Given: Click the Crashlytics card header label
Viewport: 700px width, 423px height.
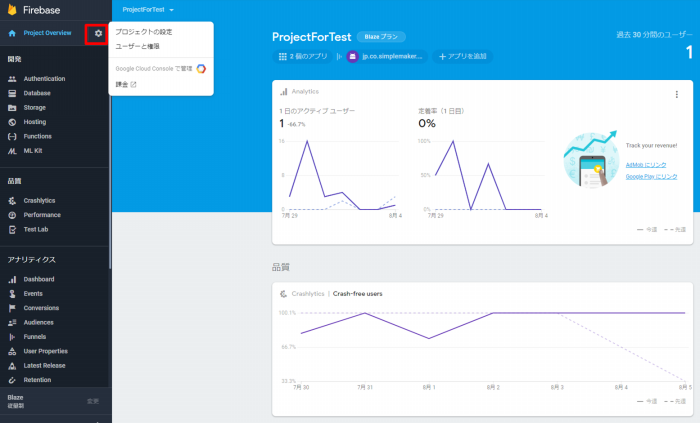Looking at the screenshot, I should pyautogui.click(x=308, y=294).
